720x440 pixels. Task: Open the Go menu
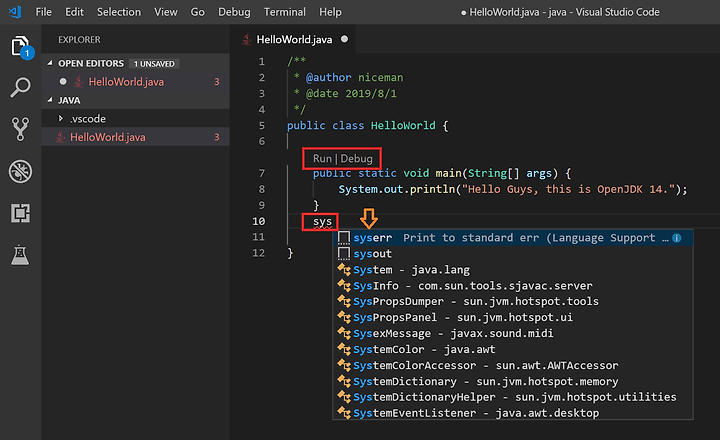[x=197, y=12]
